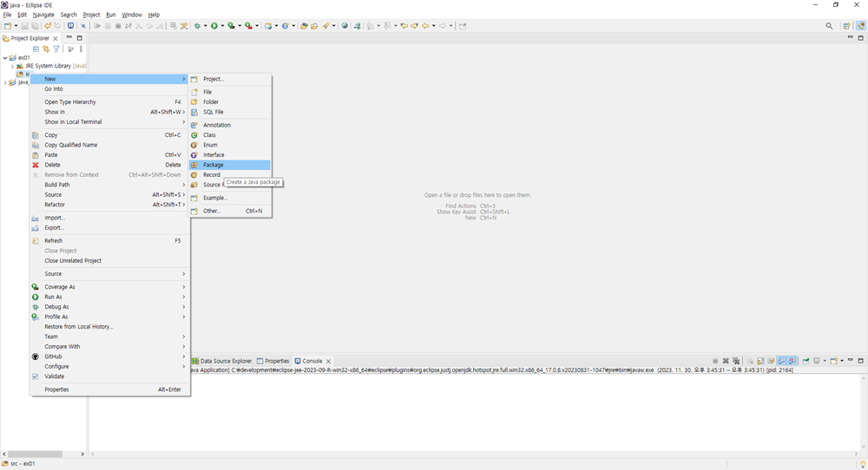The image size is (868, 470).
Task: Choose Import... in the context menu
Action: tap(109, 218)
